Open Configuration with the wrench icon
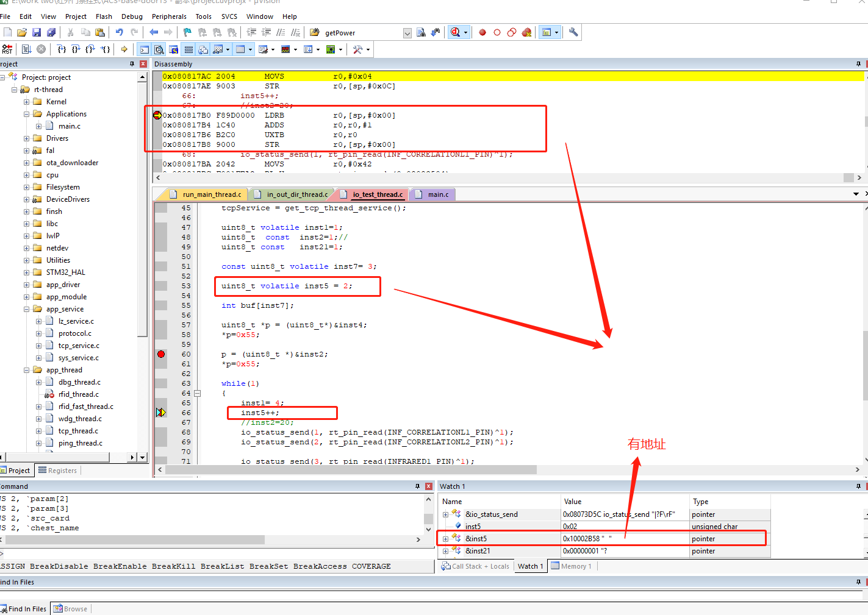Viewport: 868px width, 615px height. click(x=573, y=32)
